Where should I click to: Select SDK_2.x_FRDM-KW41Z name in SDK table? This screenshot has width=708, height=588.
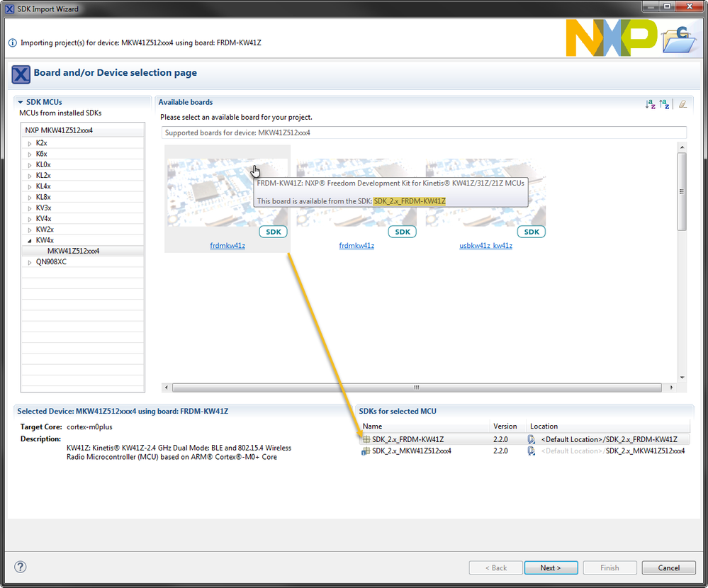click(408, 439)
